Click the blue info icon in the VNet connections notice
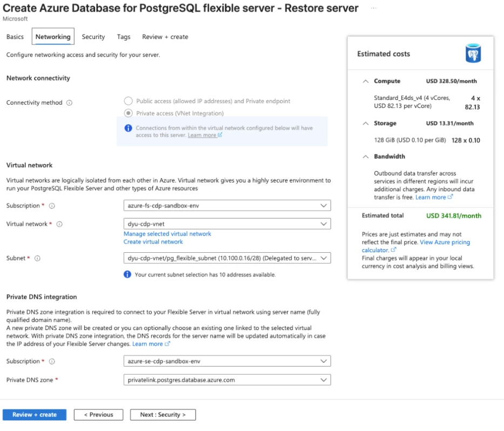 128,128
